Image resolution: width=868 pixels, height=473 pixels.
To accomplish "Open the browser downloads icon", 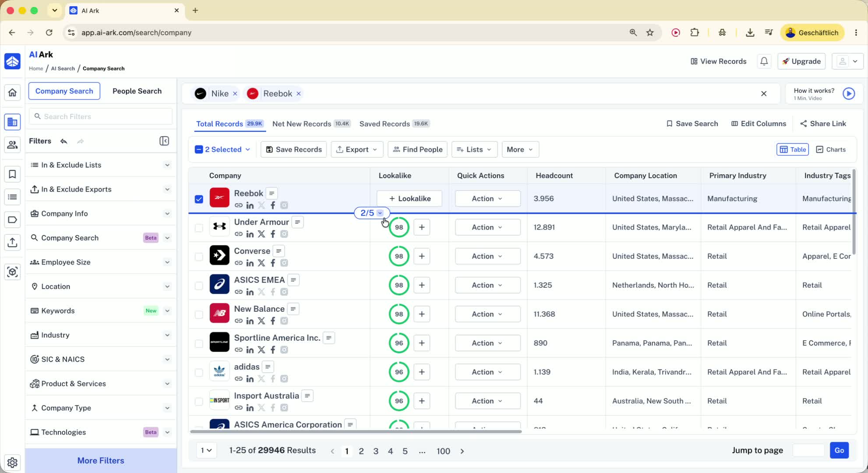I will click(750, 32).
